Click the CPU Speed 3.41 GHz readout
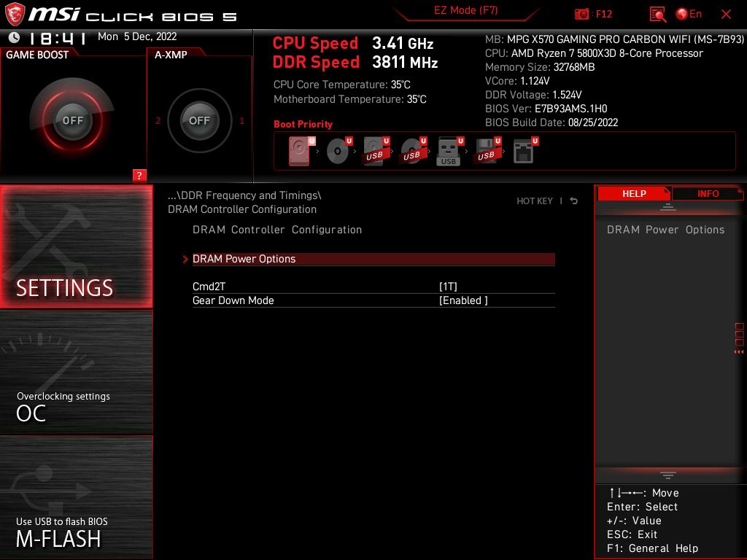 coord(353,43)
